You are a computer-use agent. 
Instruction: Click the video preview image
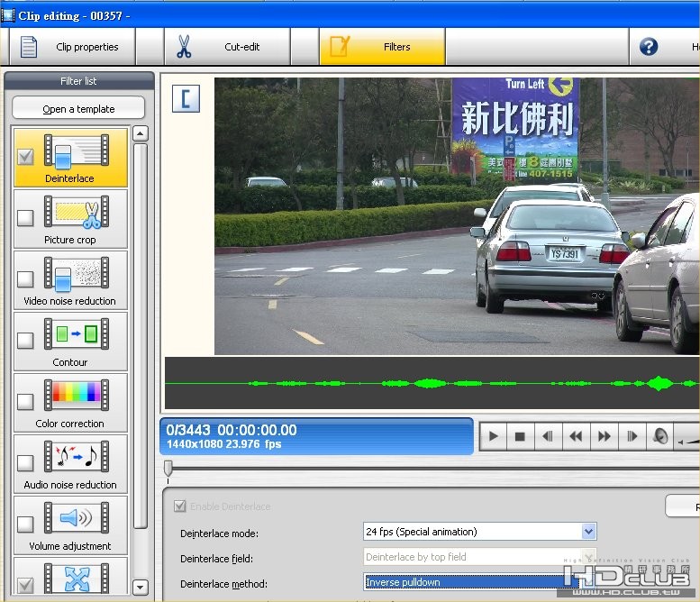(457, 216)
